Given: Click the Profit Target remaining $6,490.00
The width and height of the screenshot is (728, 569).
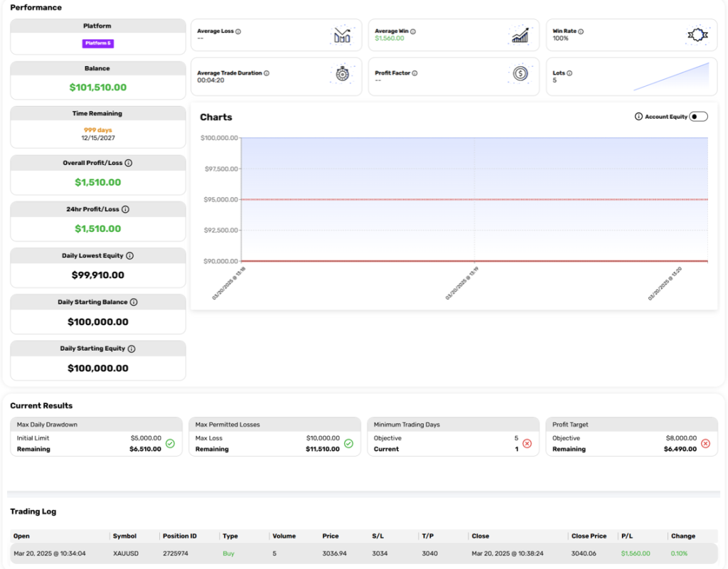Looking at the screenshot, I should (680, 450).
